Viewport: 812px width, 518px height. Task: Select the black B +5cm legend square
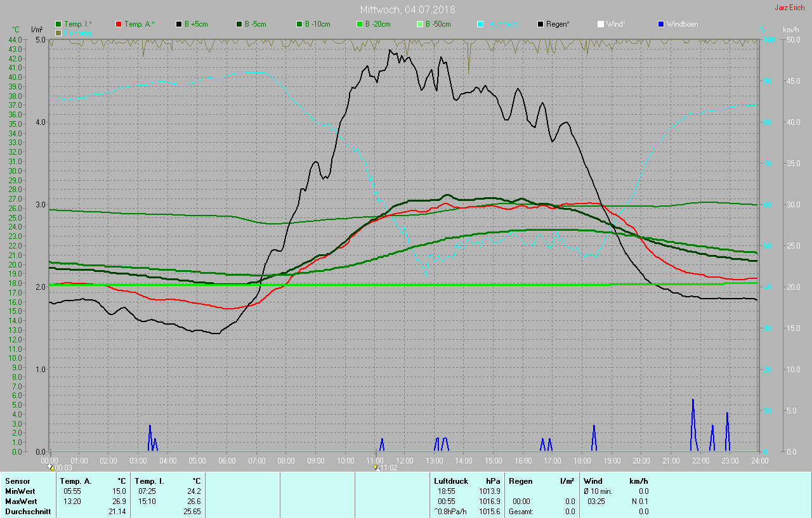pyautogui.click(x=179, y=24)
